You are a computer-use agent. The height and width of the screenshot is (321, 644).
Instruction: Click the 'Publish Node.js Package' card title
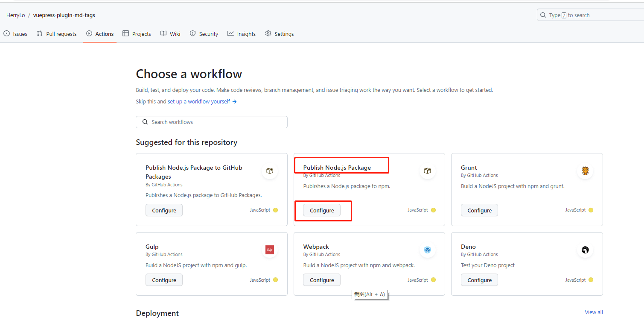[x=337, y=168]
